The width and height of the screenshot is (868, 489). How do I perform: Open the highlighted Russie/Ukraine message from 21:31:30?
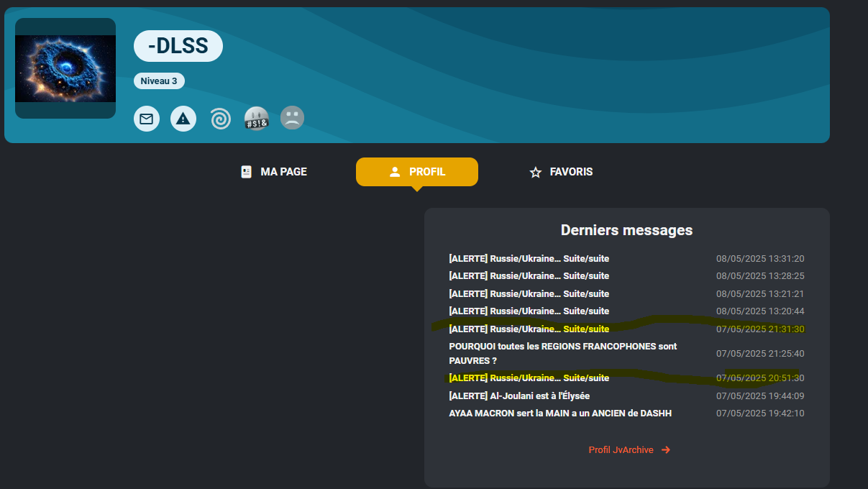529,329
